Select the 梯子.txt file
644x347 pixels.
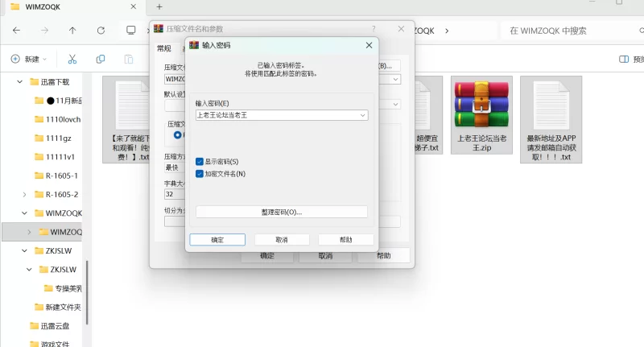point(428,115)
